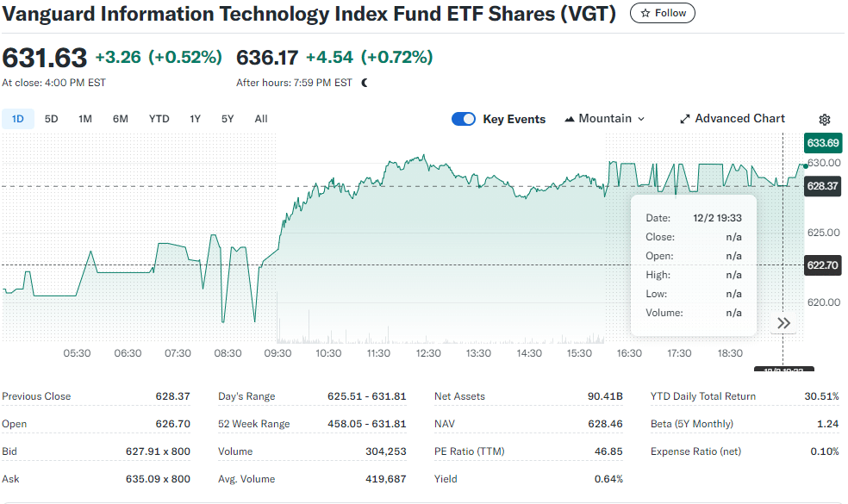
Task: Click the Yield value 0.64%
Action: coord(608,479)
